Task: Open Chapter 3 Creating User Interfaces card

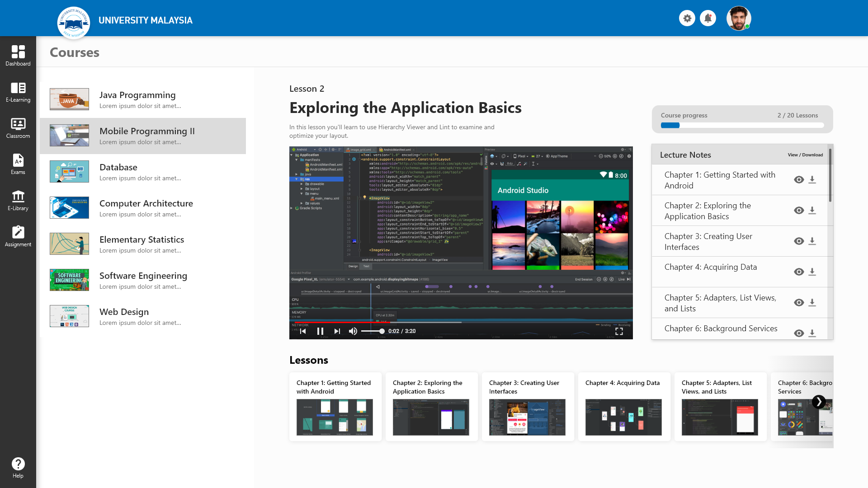Action: [528, 407]
